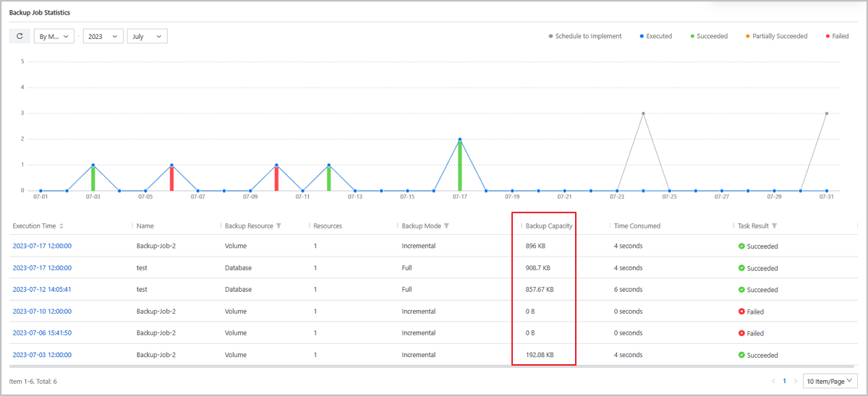Image resolution: width=868 pixels, height=396 pixels.
Task: Expand the By Month period dropdown
Action: (x=54, y=36)
